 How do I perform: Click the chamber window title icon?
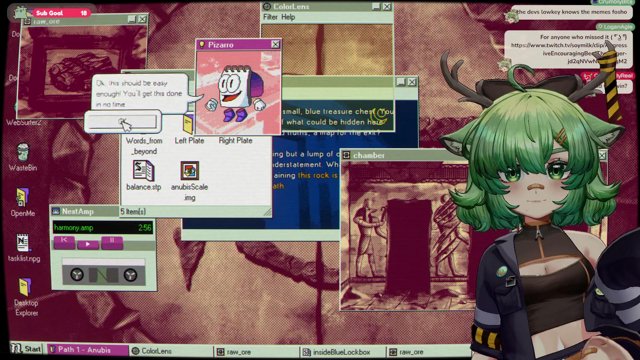point(346,155)
